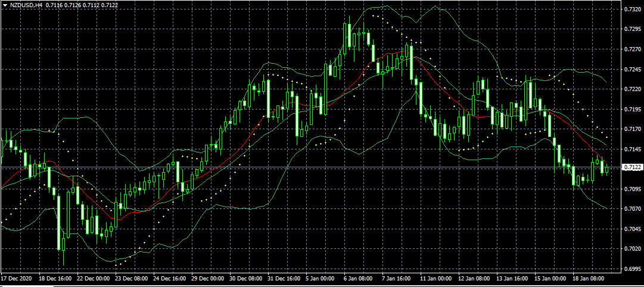
Task: Click the 0.7320 price axis label
Action: pos(632,10)
